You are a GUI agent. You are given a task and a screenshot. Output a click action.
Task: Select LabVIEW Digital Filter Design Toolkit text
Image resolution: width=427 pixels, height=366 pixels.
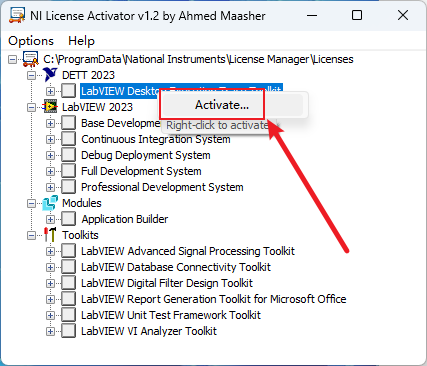pos(167,283)
